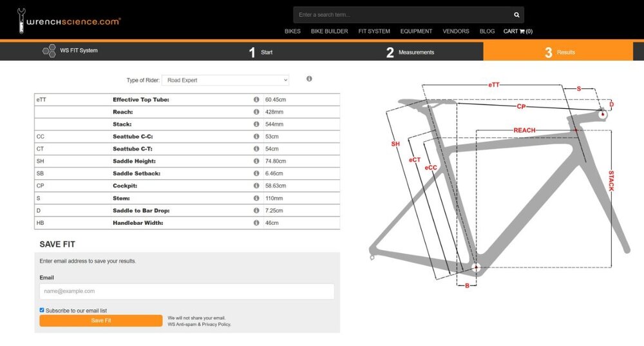Toggle Subscribe to our email list checkbox

42,310
